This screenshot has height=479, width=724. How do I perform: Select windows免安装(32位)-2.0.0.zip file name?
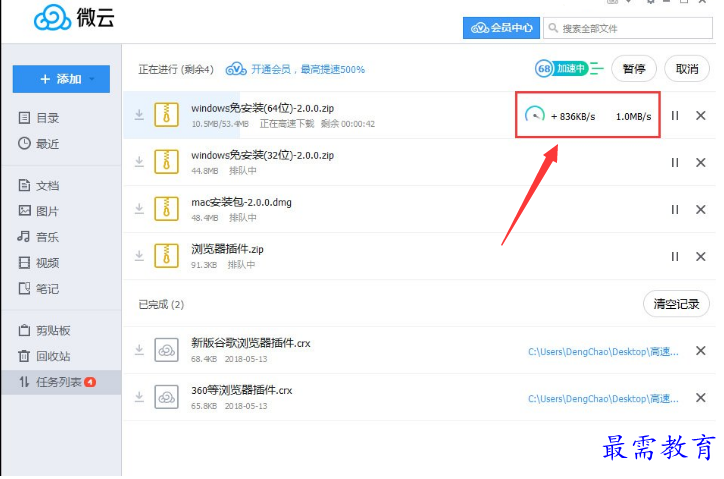tap(262, 155)
